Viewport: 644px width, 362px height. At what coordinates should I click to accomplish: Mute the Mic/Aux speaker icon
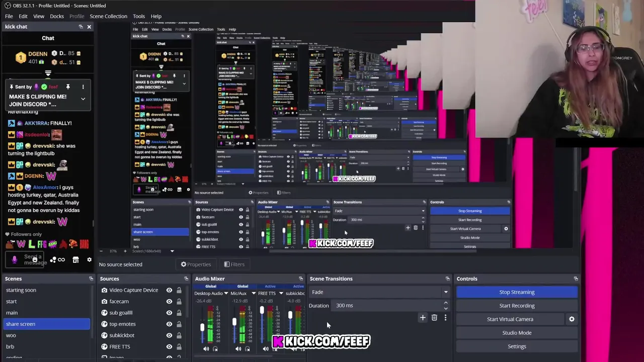point(238,349)
